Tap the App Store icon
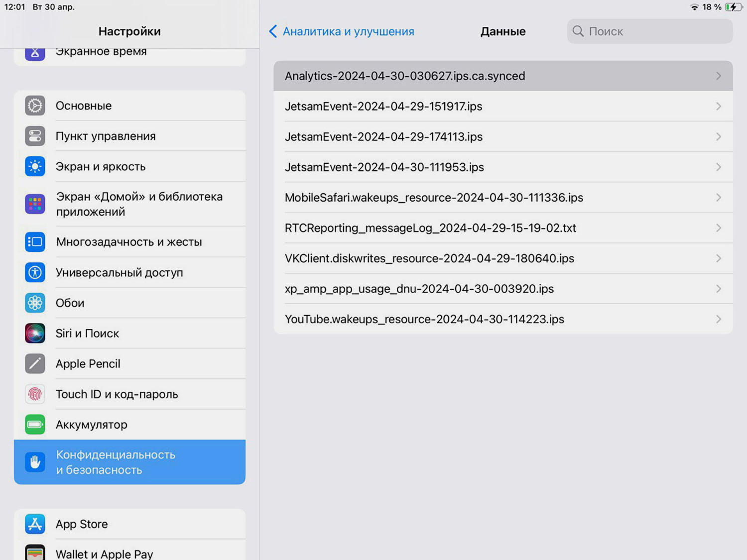 click(35, 524)
